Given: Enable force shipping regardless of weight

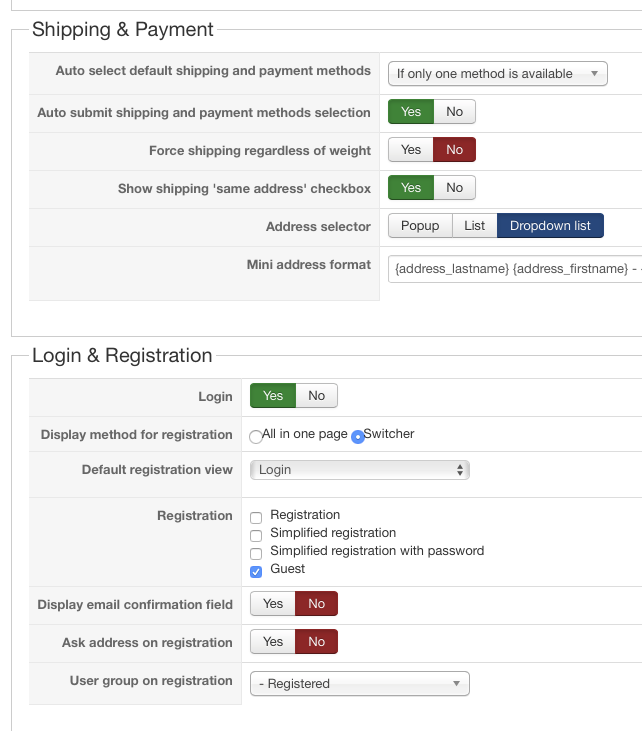Looking at the screenshot, I should 411,150.
